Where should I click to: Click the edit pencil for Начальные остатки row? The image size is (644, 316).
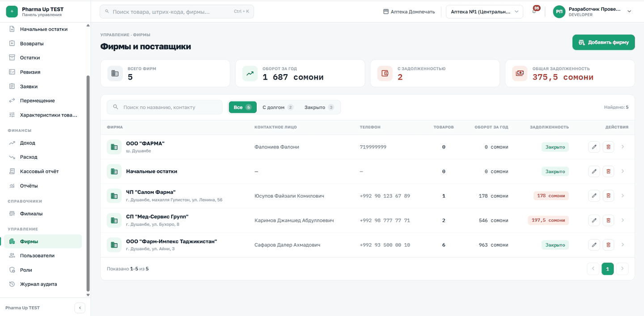[594, 171]
